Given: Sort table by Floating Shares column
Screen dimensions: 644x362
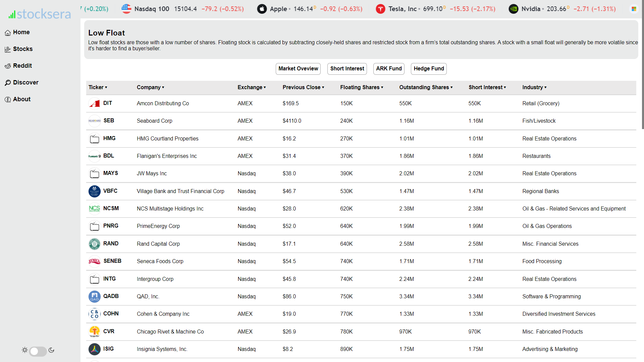Looking at the screenshot, I should (x=362, y=87).
